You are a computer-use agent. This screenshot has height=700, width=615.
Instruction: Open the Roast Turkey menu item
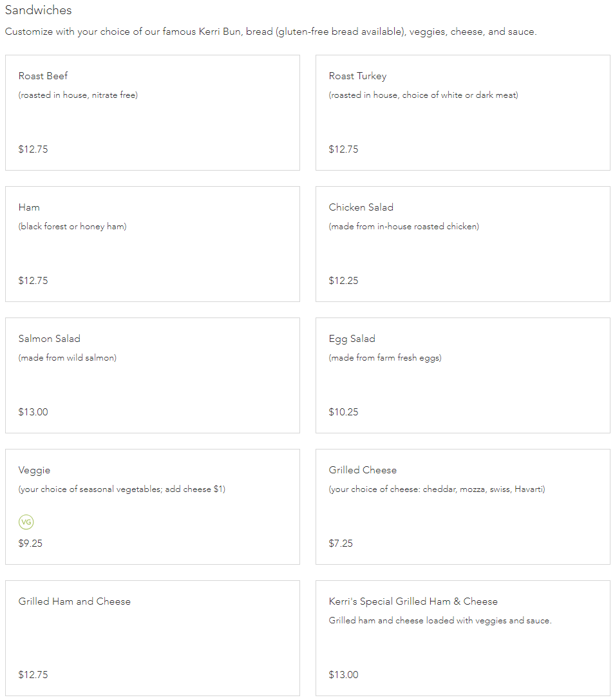coord(463,113)
